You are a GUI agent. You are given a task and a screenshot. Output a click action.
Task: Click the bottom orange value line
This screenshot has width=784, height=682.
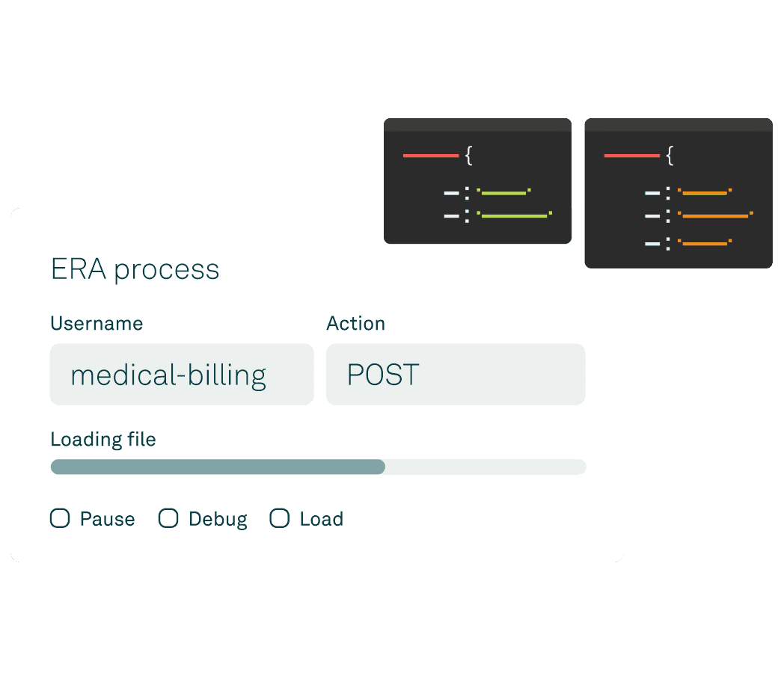[705, 243]
